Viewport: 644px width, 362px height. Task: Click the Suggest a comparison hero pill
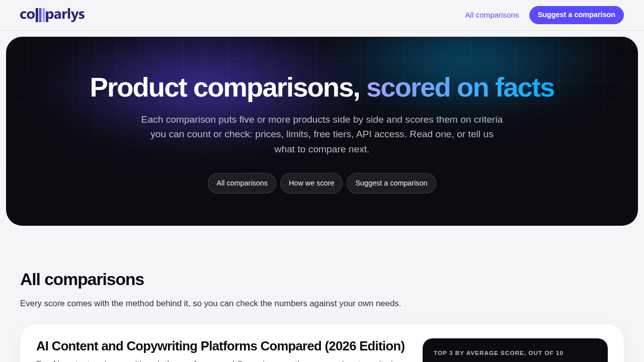click(391, 183)
